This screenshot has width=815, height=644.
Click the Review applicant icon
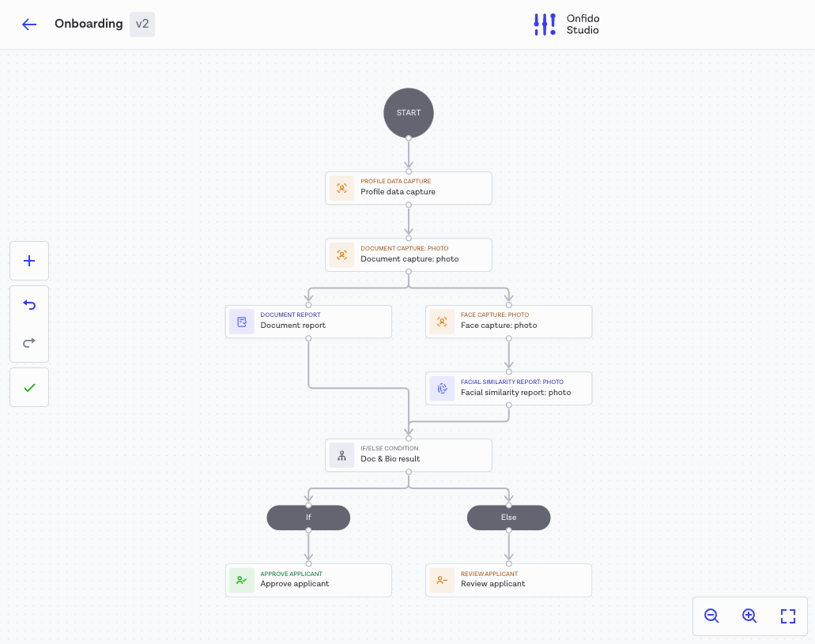pyautogui.click(x=441, y=580)
